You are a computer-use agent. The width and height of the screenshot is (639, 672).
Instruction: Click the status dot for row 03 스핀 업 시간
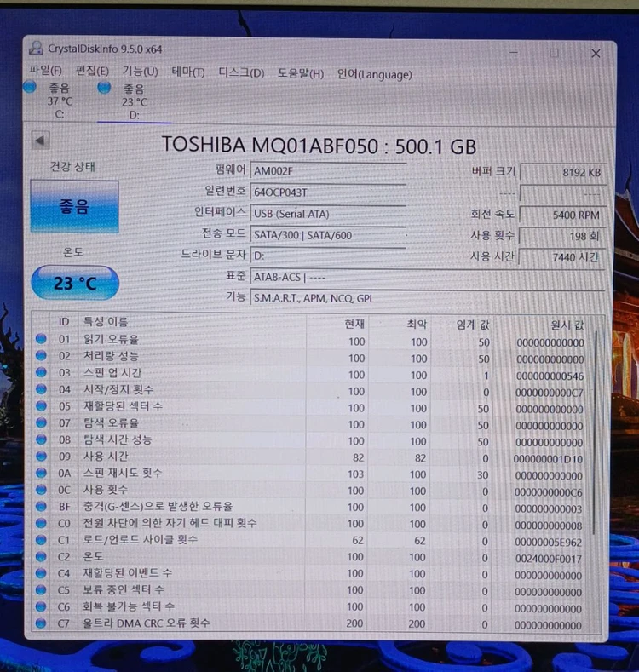coord(41,372)
